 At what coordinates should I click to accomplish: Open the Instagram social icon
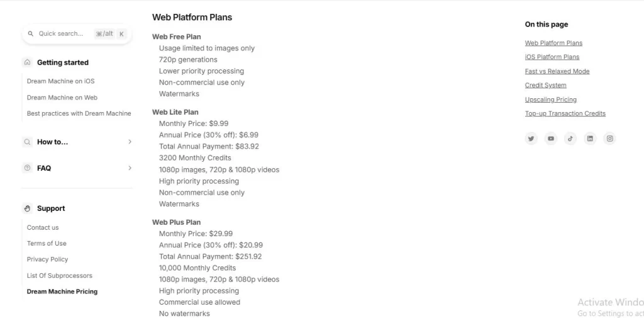pyautogui.click(x=609, y=139)
